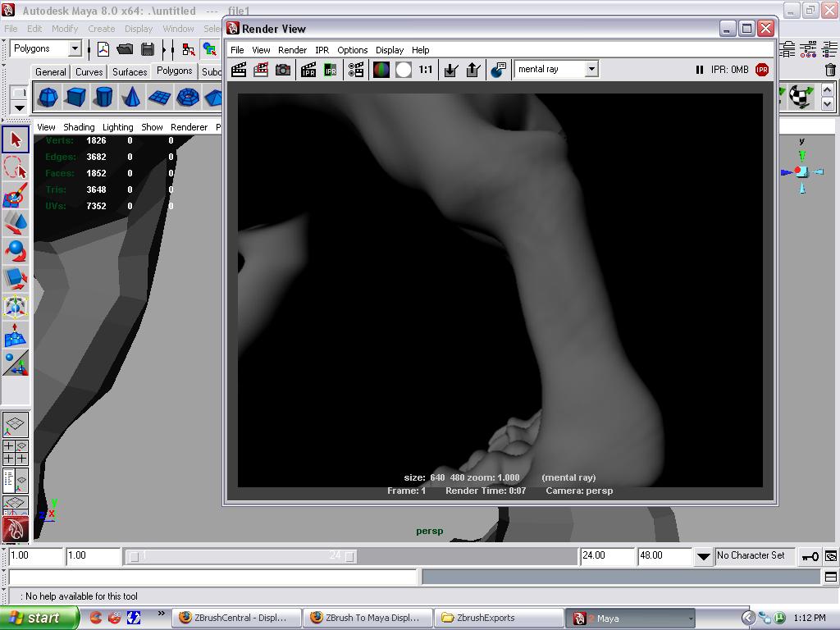840x630 pixels.
Task: Switch to the Surfaces shelf tab
Action: coord(129,71)
